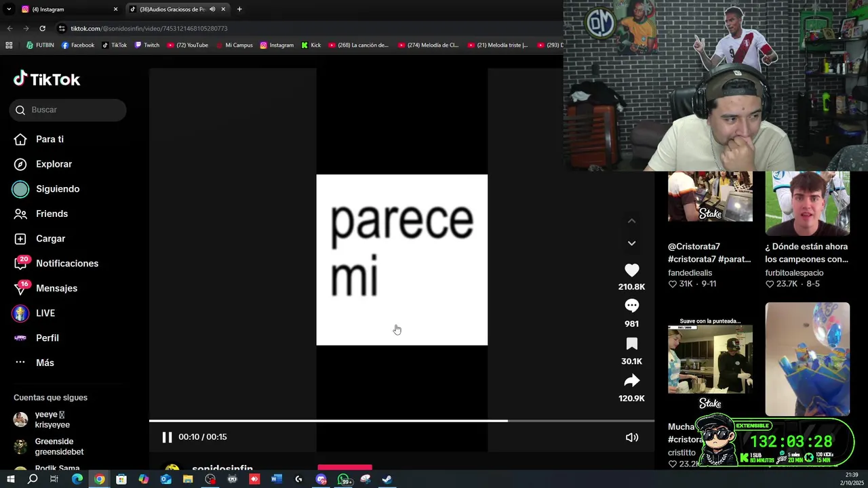Image resolution: width=868 pixels, height=488 pixels.
Task: Open the (72) YouTube bookmark
Action: (187, 45)
